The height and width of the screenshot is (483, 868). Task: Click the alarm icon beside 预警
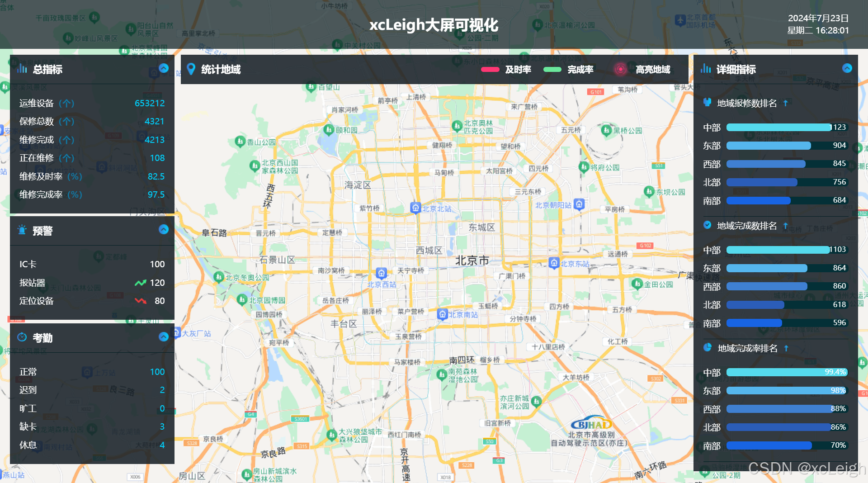point(22,230)
